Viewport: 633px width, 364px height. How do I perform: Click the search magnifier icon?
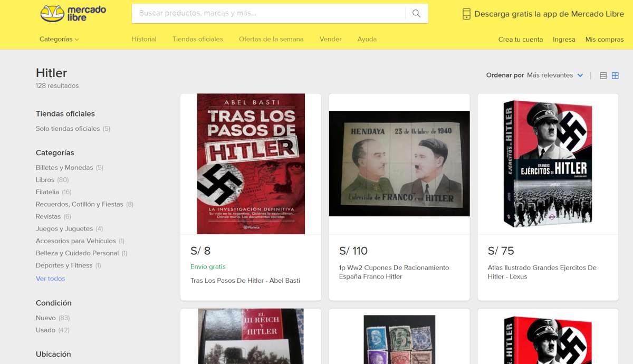(417, 14)
